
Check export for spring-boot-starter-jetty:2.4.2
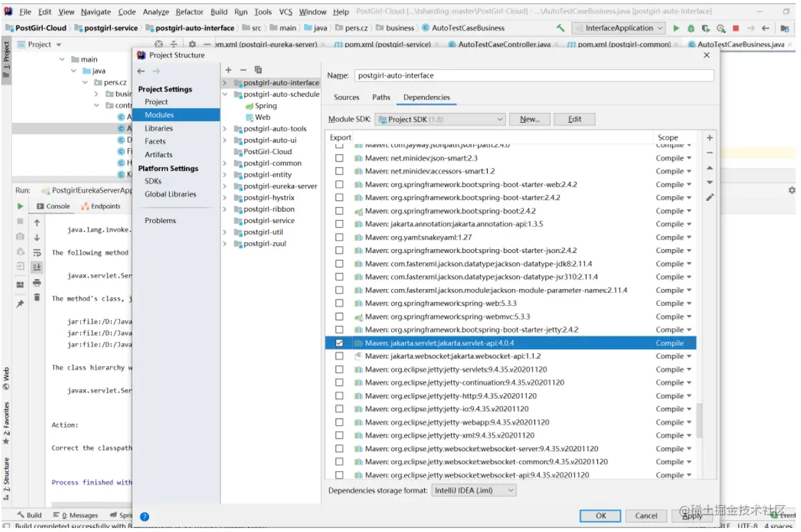[339, 330]
